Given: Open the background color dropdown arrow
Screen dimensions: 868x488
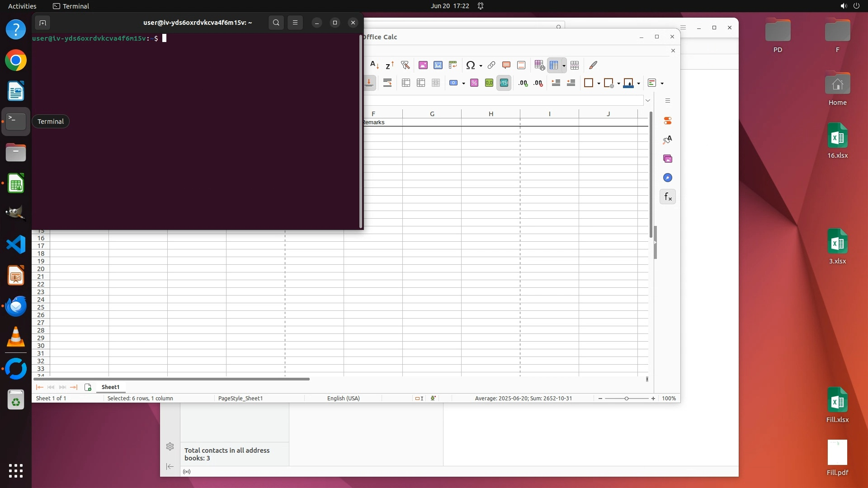Looking at the screenshot, I should (x=638, y=84).
